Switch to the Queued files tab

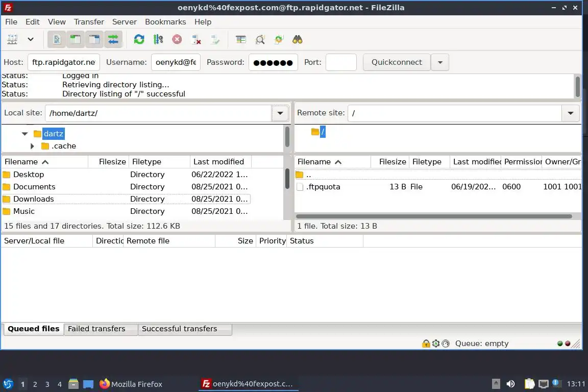(x=33, y=329)
